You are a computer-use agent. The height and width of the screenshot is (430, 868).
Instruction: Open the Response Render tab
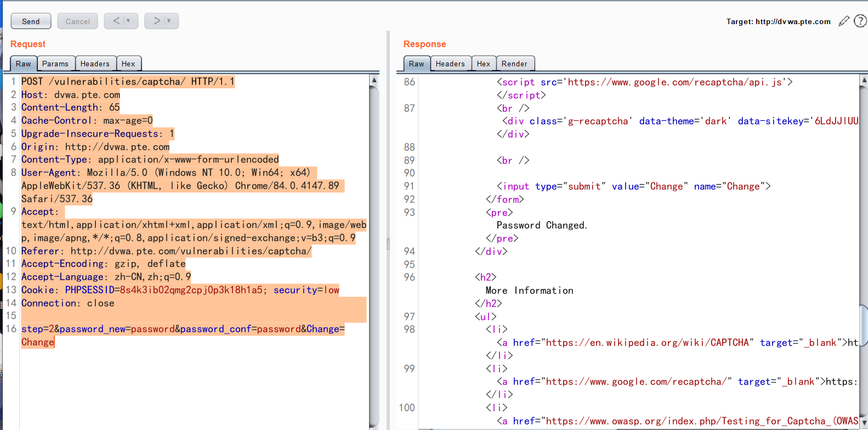pyautogui.click(x=514, y=64)
